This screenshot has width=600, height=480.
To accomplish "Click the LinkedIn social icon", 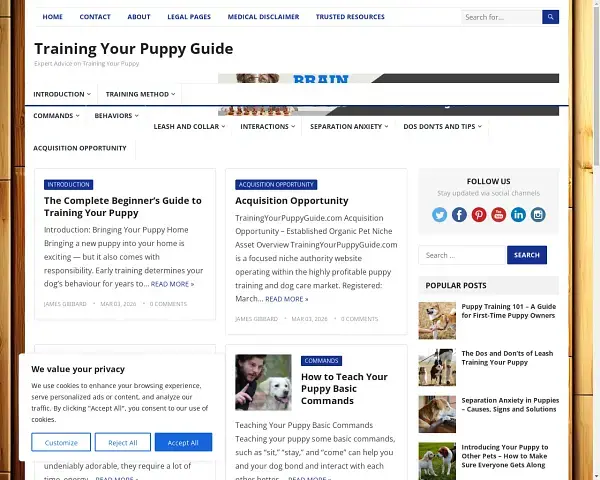I will 518,215.
